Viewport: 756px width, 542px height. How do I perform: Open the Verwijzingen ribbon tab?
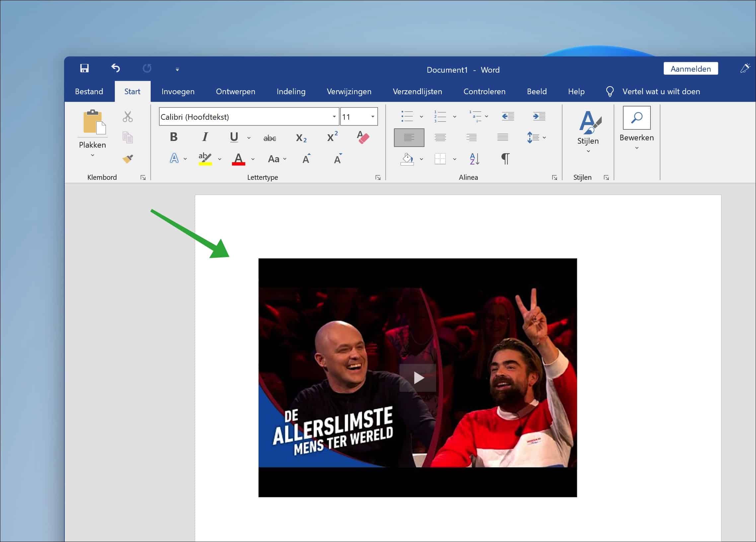pos(349,91)
